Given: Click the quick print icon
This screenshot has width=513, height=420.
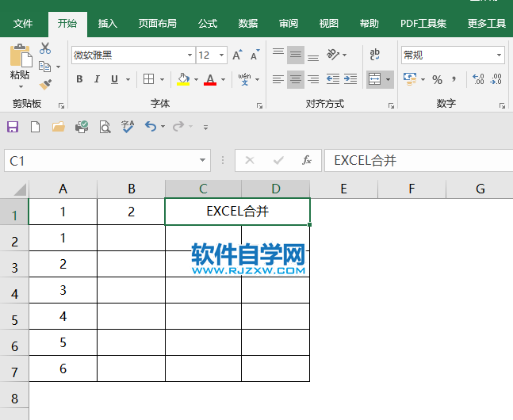Looking at the screenshot, I should (x=82, y=127).
